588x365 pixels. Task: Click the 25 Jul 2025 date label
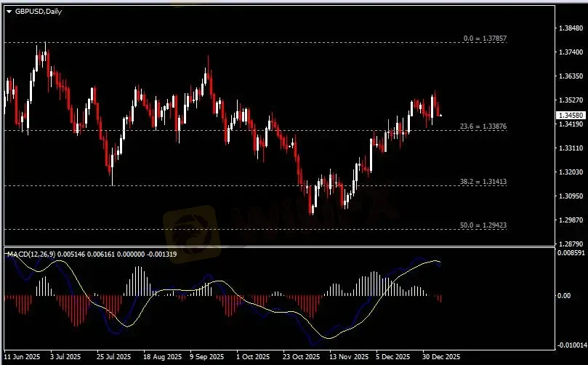click(113, 356)
